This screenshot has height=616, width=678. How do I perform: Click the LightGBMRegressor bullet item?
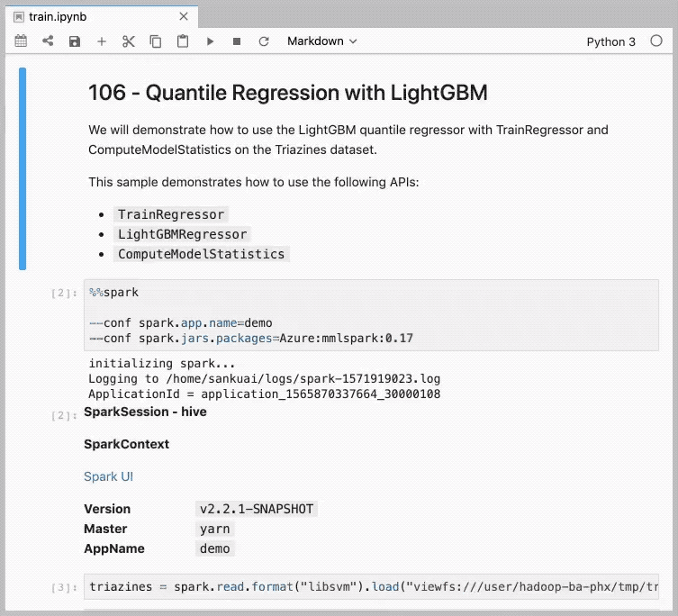(182, 234)
